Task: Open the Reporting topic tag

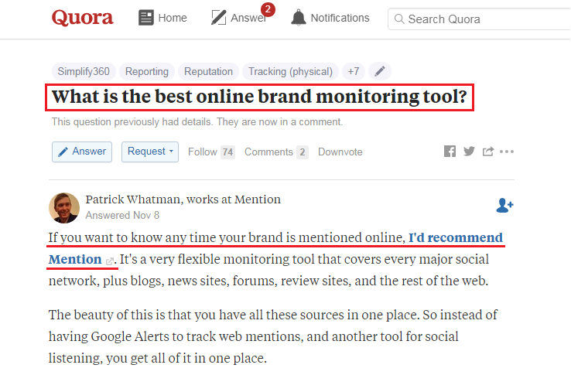Action: 147,71
